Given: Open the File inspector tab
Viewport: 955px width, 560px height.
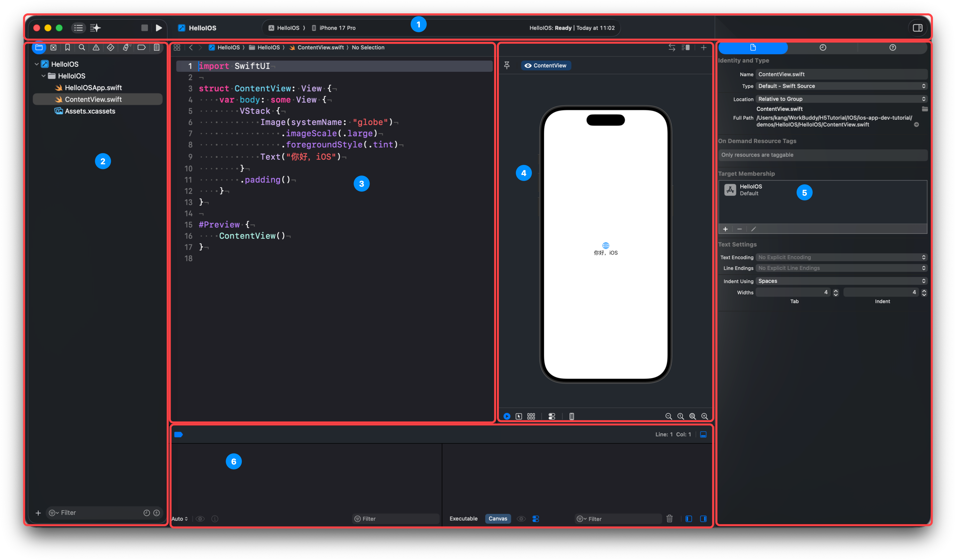Looking at the screenshot, I should (x=753, y=47).
